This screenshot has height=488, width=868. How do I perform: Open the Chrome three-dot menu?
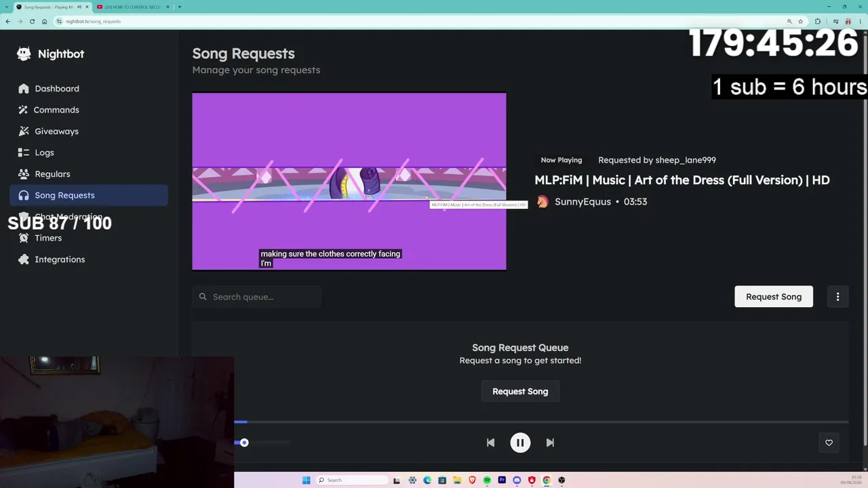[x=860, y=21]
